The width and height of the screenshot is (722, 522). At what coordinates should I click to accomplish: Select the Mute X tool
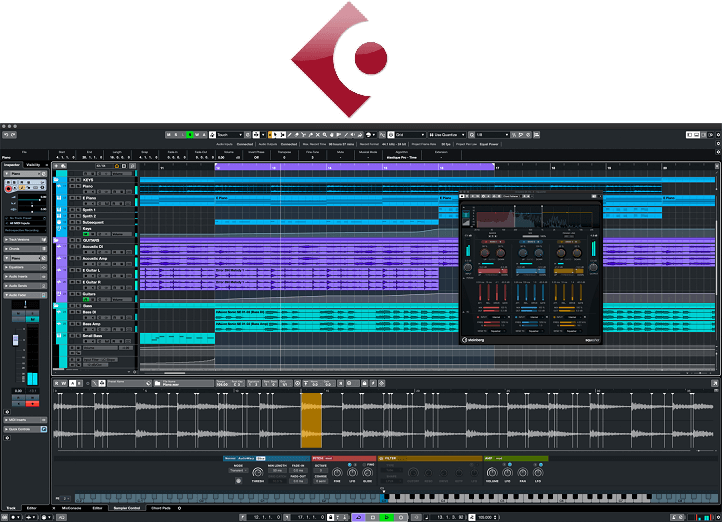coord(317,135)
